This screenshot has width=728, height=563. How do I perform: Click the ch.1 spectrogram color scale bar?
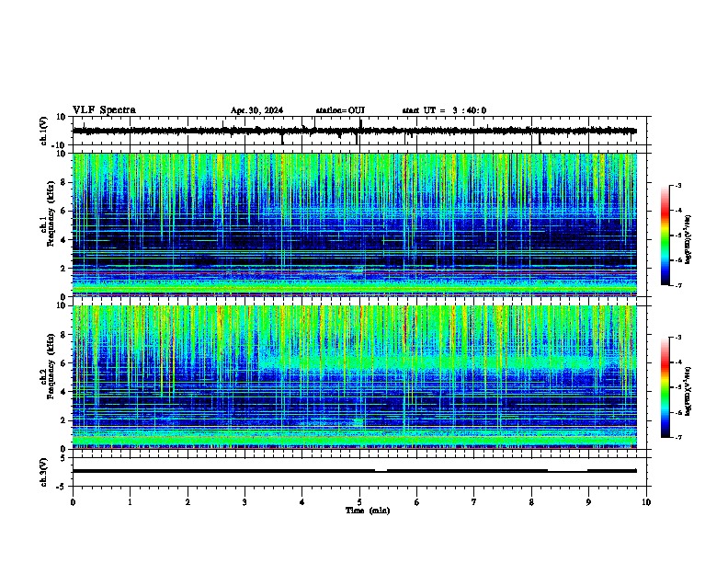(665, 236)
